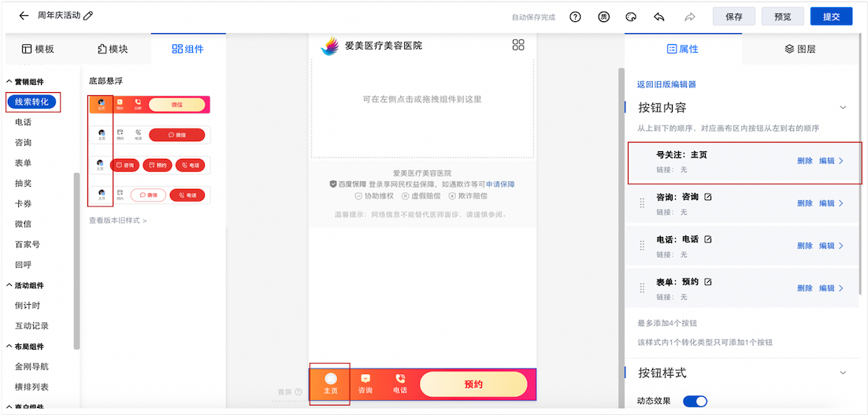Toggle the 动态效果 switch
Viewport: 868px width, 415px height.
coord(695,402)
